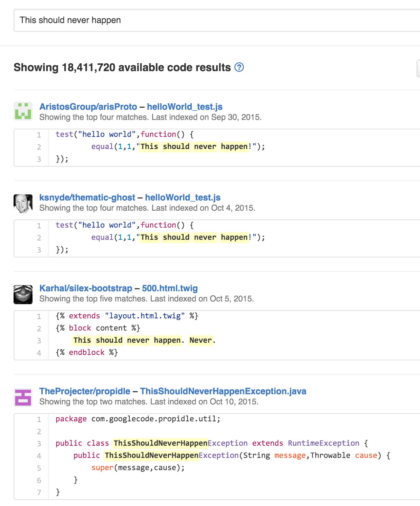Click the 'Showing 18,411,720 available code results' heading
Screen dimensions: 420x506
[x=122, y=67]
